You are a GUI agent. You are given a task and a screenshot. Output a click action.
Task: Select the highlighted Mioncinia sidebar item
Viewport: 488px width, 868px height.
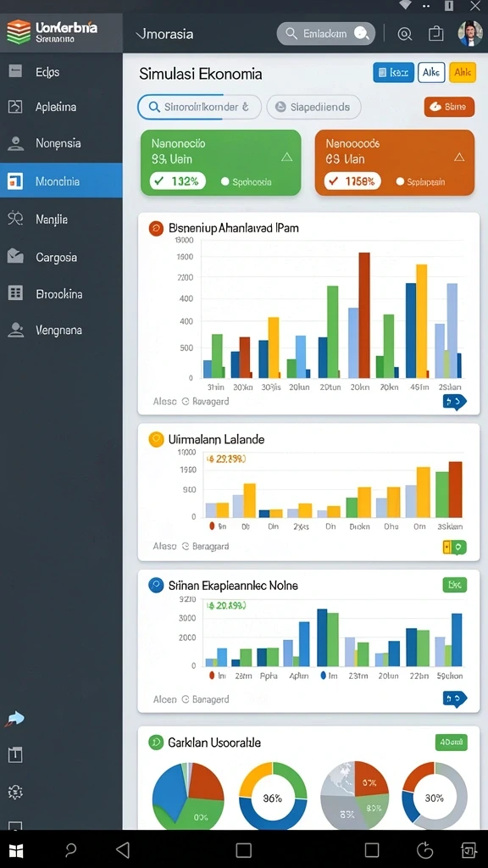(x=61, y=181)
